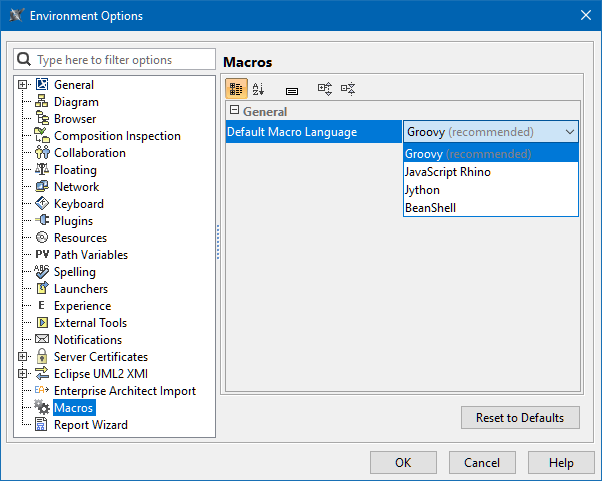Click the Experience E icon
This screenshot has height=481, width=602.
pyautogui.click(x=42, y=305)
